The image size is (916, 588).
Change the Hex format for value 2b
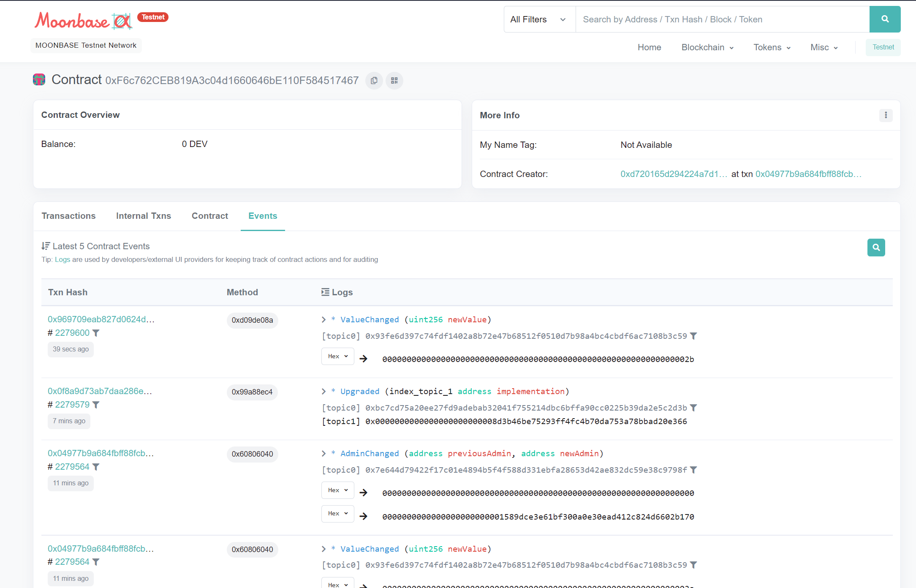[337, 357]
